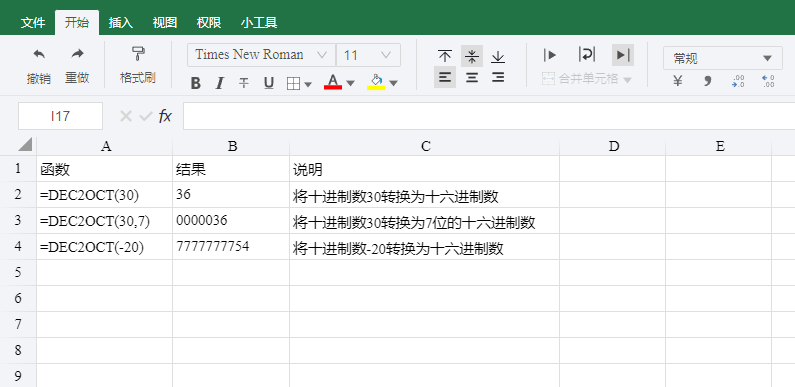
Task: Align cell content to bottom
Action: 498,56
